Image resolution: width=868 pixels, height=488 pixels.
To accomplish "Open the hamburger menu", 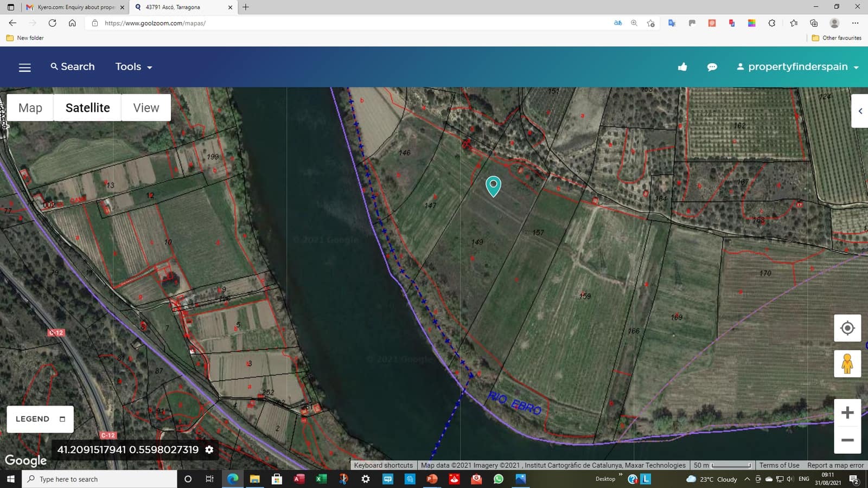I will (25, 67).
